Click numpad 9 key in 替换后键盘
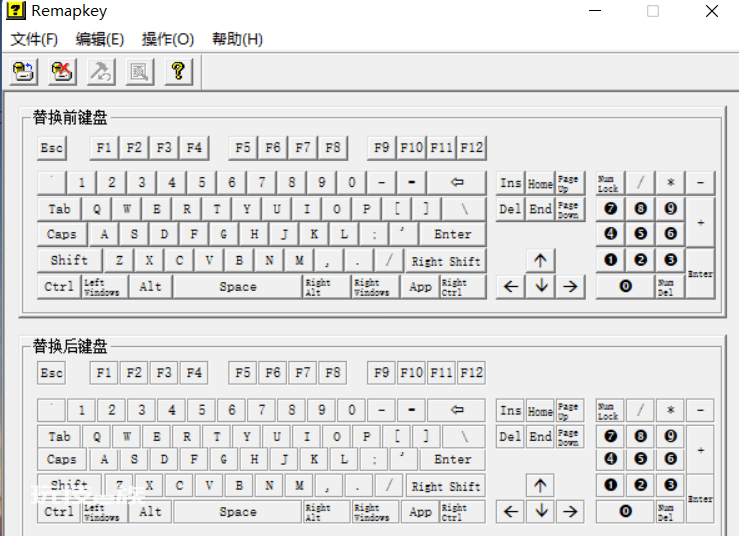This screenshot has width=739, height=536. click(670, 437)
